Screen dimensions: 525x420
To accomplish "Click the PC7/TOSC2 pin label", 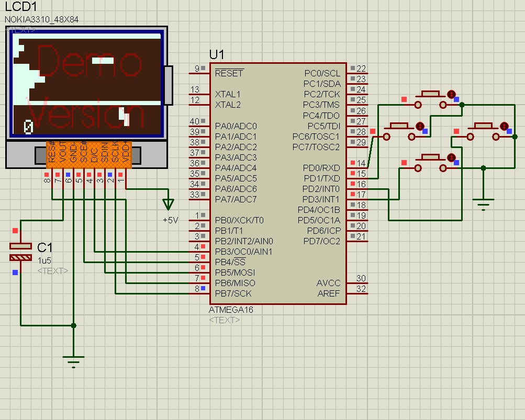I will [x=316, y=147].
